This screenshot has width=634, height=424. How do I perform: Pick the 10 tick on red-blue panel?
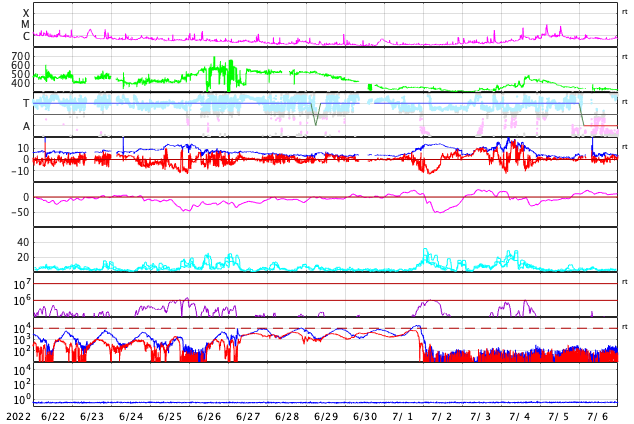tap(23, 148)
